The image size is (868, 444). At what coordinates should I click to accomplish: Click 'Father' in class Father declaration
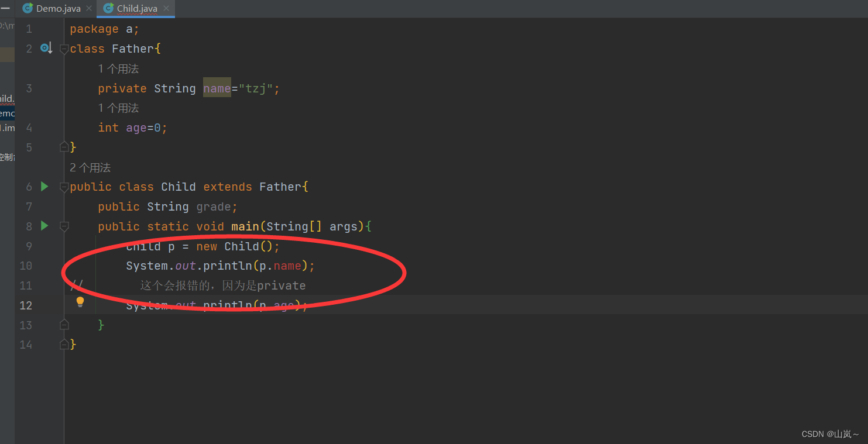click(133, 49)
